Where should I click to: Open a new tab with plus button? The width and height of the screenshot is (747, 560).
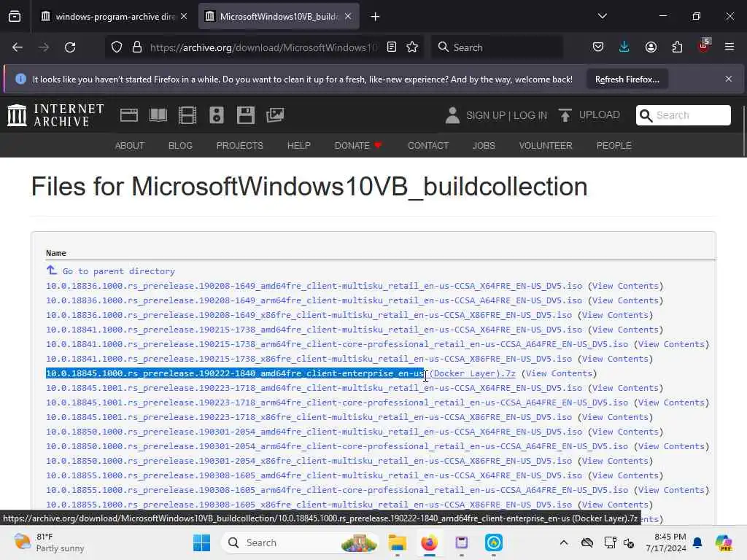[x=376, y=17]
